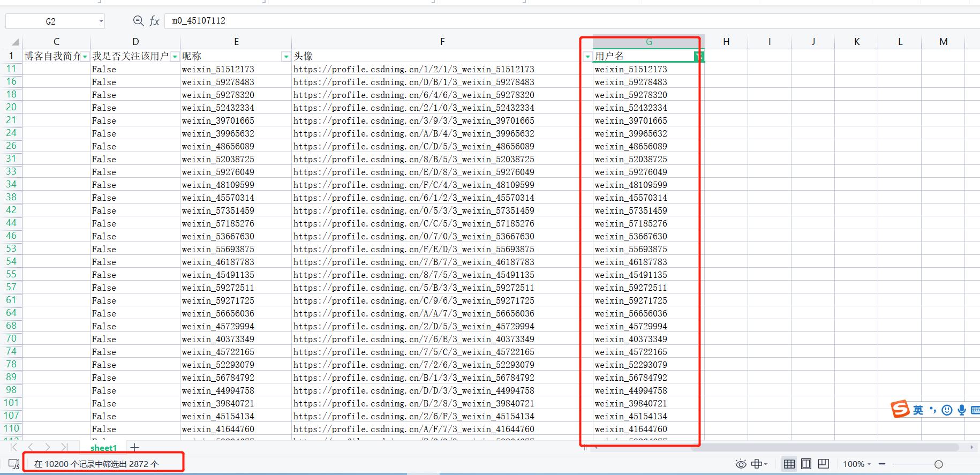
Task: Click the JS macro icon in status bar
Action: pyautogui.click(x=14, y=464)
